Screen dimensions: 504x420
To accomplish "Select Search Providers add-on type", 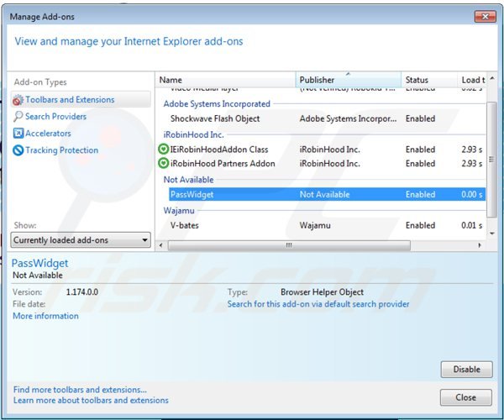I will [x=56, y=116].
